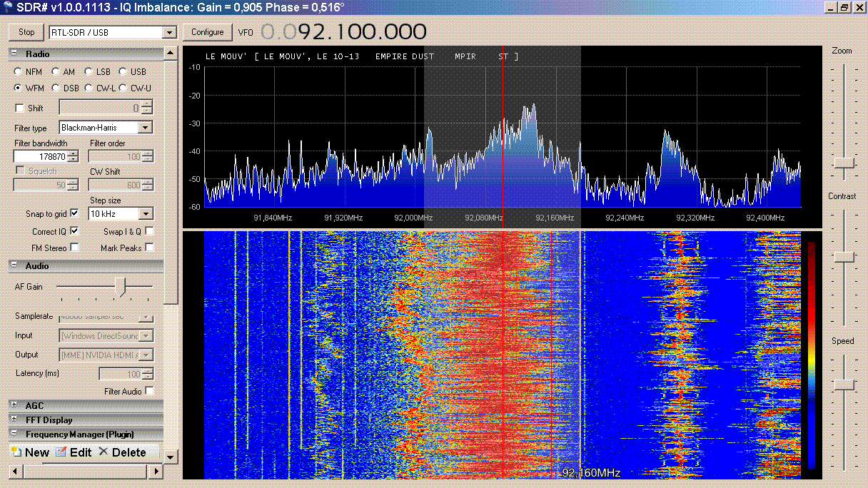Select DSB mode radio button
The image size is (868, 488).
click(x=56, y=88)
